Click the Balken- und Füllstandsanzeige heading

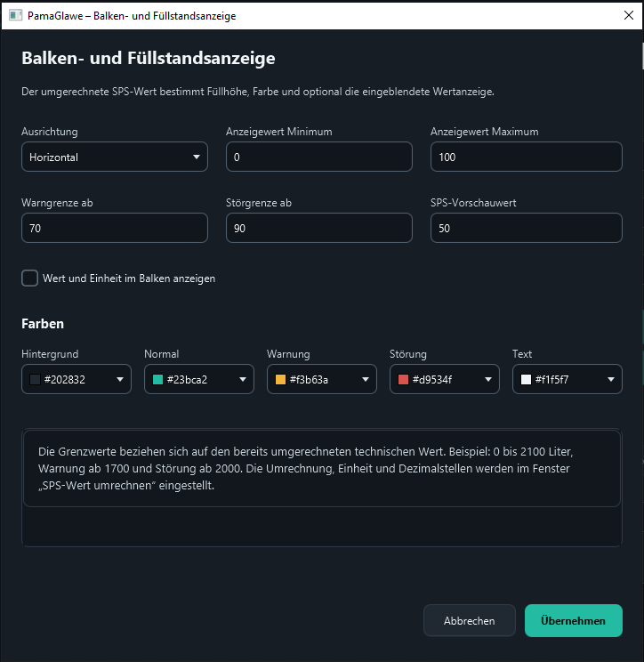click(149, 58)
